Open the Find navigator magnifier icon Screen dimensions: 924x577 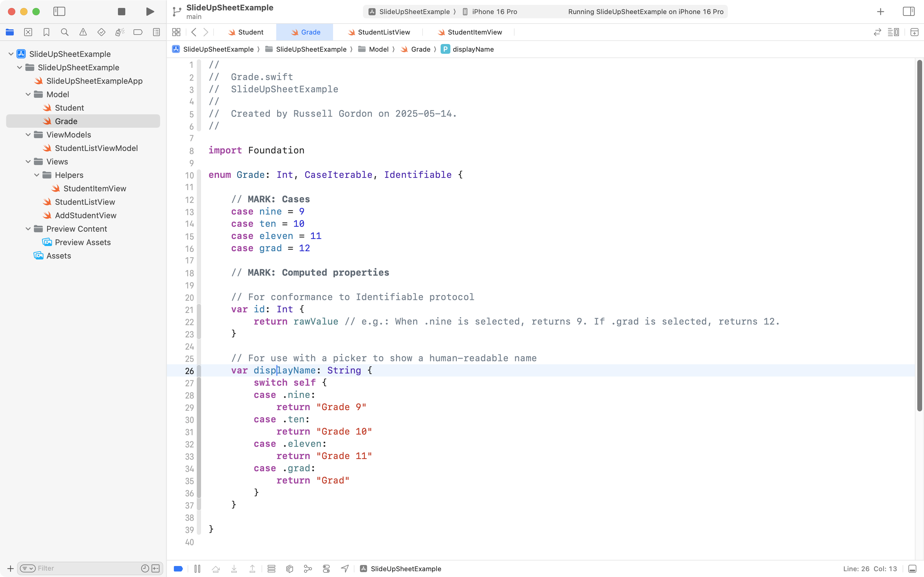[64, 32]
